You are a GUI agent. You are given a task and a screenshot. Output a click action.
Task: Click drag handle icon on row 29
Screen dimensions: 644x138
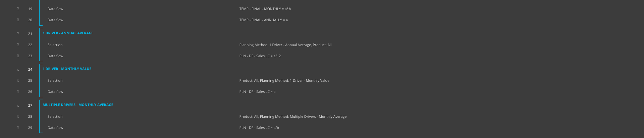(18, 128)
